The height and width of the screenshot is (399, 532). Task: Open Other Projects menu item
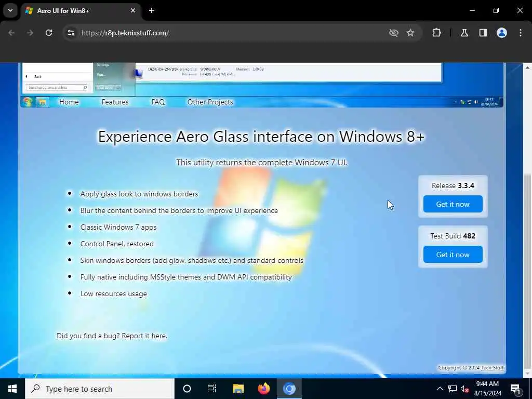[210, 102]
